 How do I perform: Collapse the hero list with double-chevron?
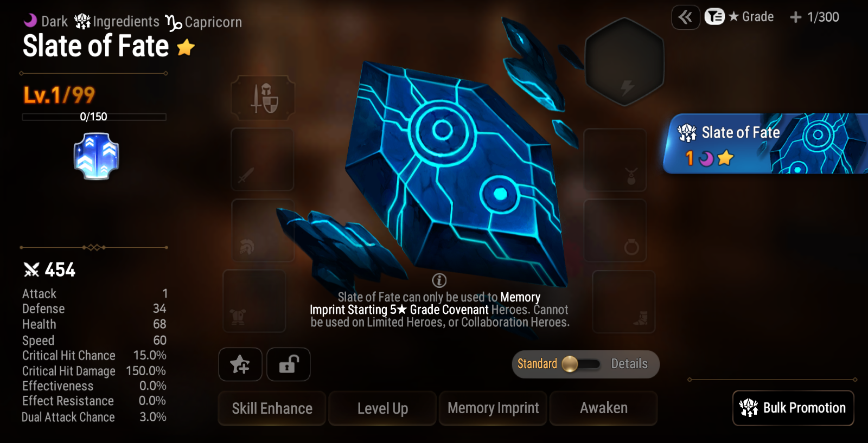(686, 17)
